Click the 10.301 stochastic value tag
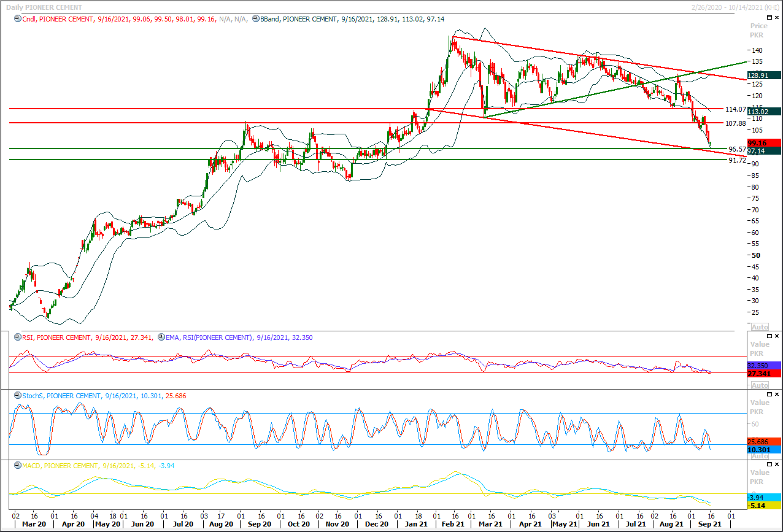This screenshot has width=783, height=532. coord(765,450)
